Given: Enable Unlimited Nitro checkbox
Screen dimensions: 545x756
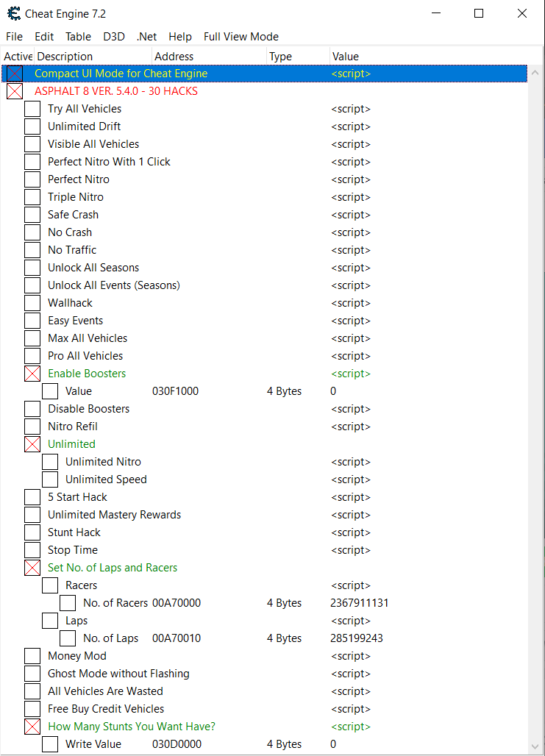Looking at the screenshot, I should 50,462.
